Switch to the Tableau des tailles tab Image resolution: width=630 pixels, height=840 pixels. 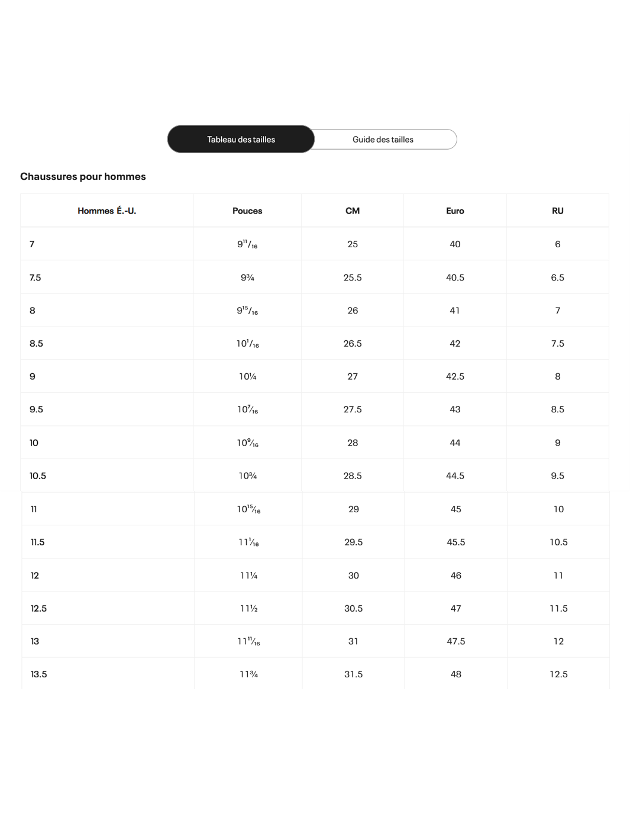(241, 140)
